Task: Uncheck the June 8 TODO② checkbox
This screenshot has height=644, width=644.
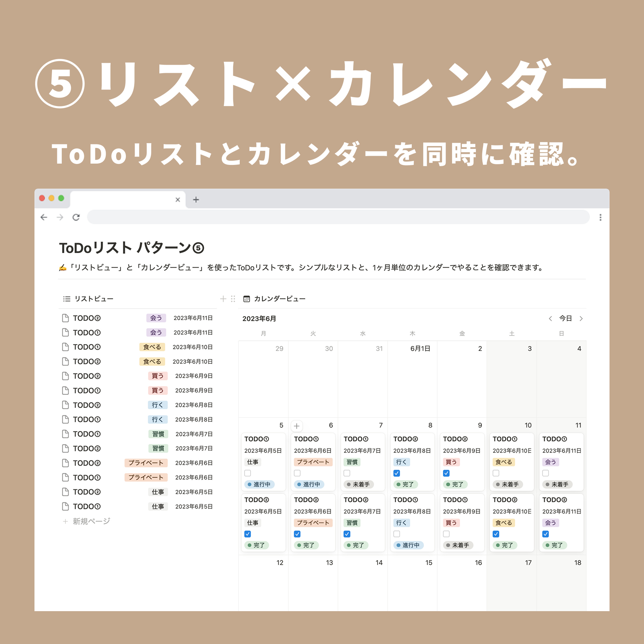Action: [397, 473]
